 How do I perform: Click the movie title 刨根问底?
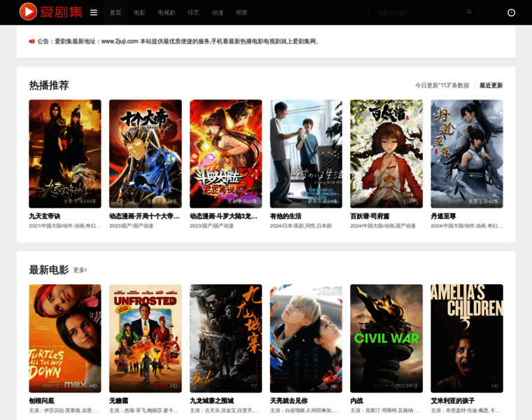41,401
